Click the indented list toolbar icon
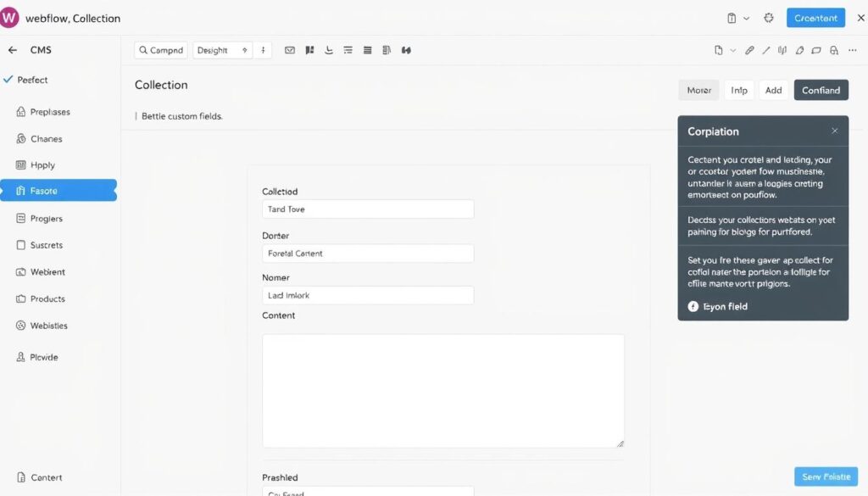Image resolution: width=868 pixels, height=496 pixels. [348, 50]
